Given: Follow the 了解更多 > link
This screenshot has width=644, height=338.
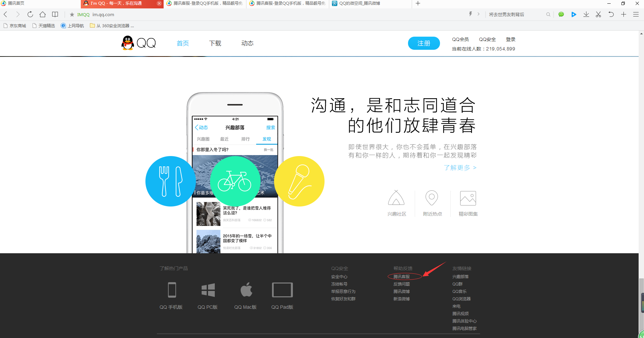Looking at the screenshot, I should (460, 167).
